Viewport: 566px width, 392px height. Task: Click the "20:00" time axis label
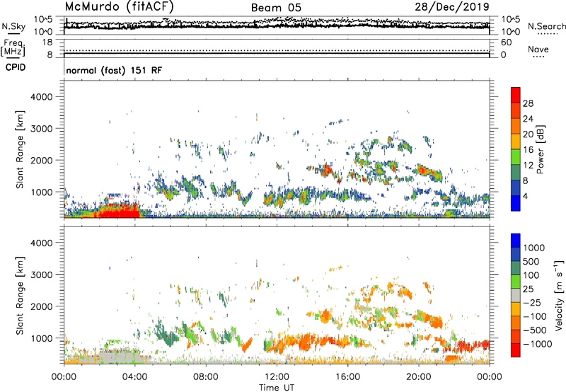pos(418,377)
